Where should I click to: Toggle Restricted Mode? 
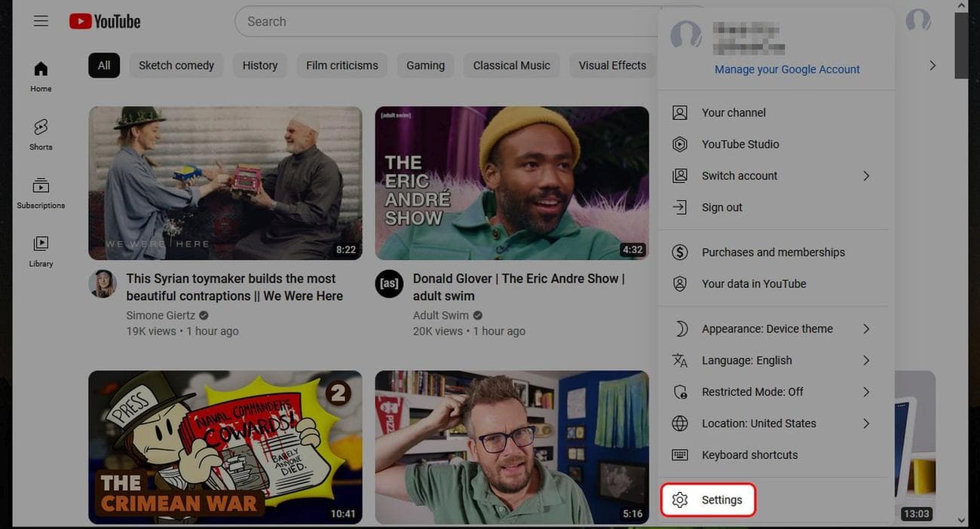[752, 391]
